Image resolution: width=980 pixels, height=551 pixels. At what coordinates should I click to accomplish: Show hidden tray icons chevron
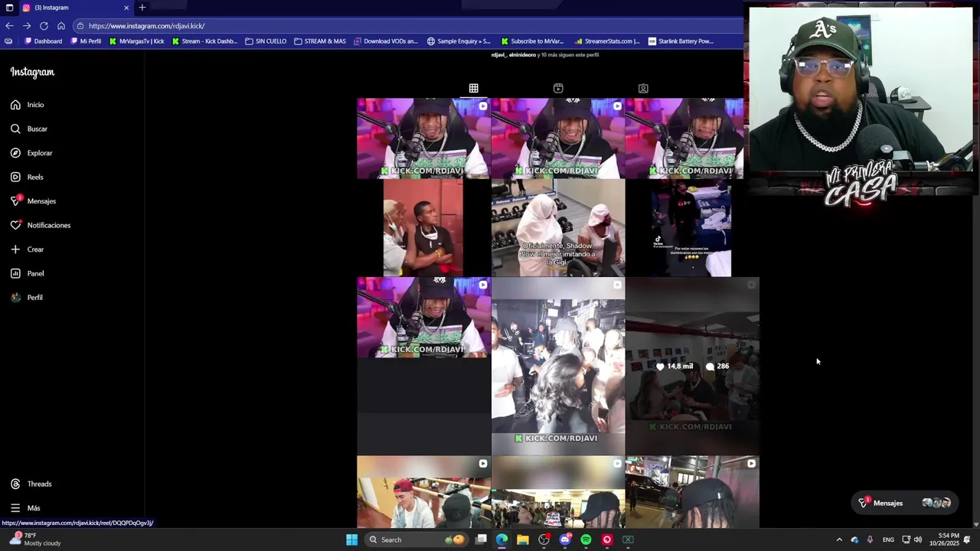pyautogui.click(x=839, y=540)
